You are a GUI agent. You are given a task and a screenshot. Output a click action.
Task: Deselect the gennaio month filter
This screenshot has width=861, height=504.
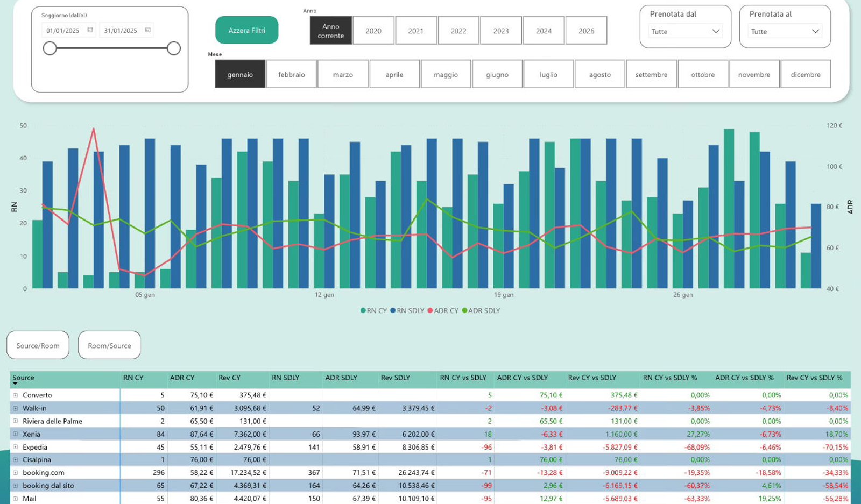240,74
